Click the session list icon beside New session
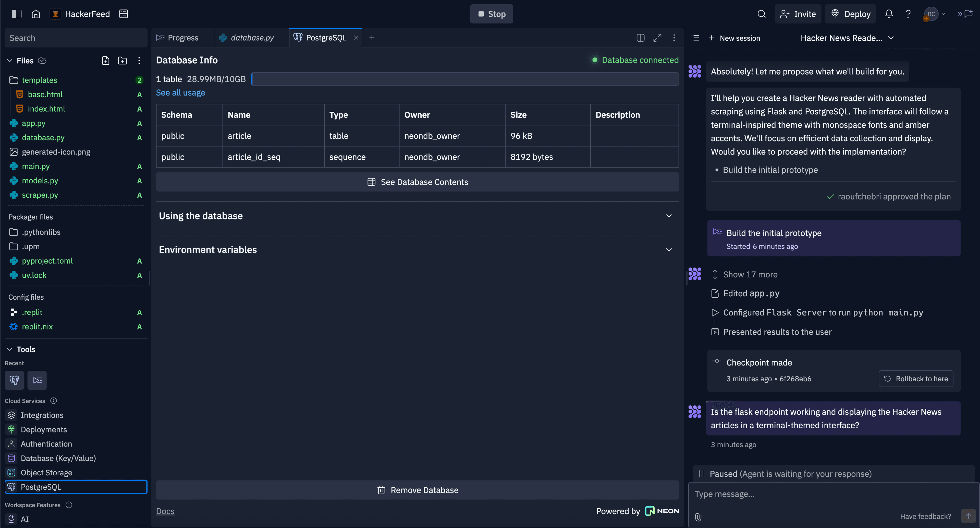The image size is (980, 528). (x=695, y=38)
